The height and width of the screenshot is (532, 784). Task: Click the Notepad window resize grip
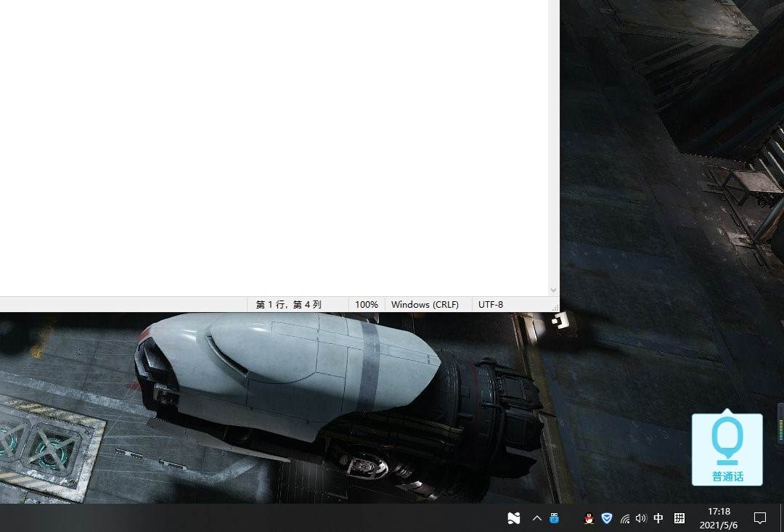coord(555,308)
